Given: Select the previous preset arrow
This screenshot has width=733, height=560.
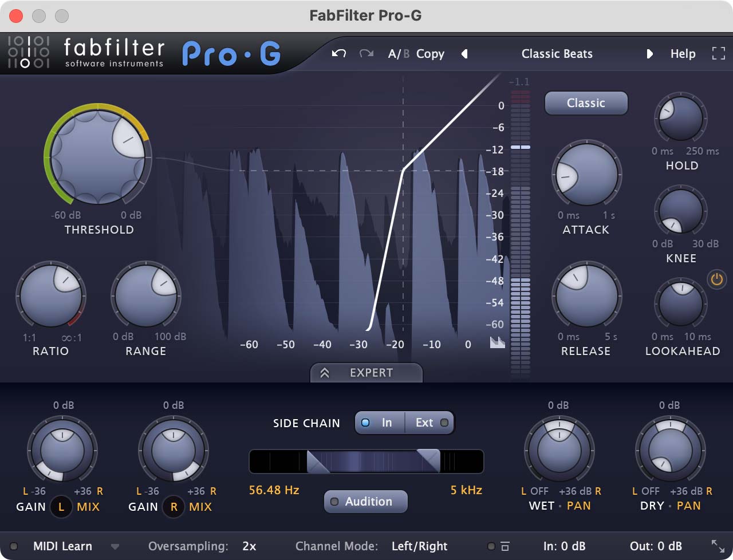Looking at the screenshot, I should point(464,54).
